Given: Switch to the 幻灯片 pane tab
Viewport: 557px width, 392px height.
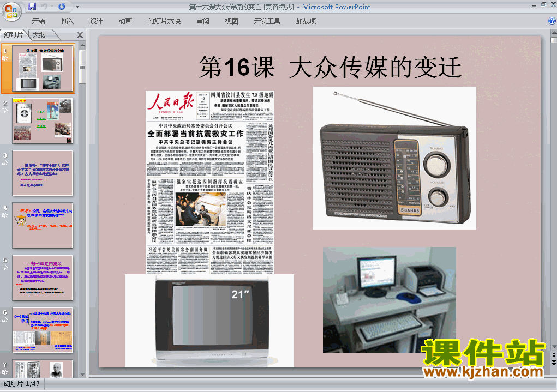Looking at the screenshot, I should coord(14,34).
